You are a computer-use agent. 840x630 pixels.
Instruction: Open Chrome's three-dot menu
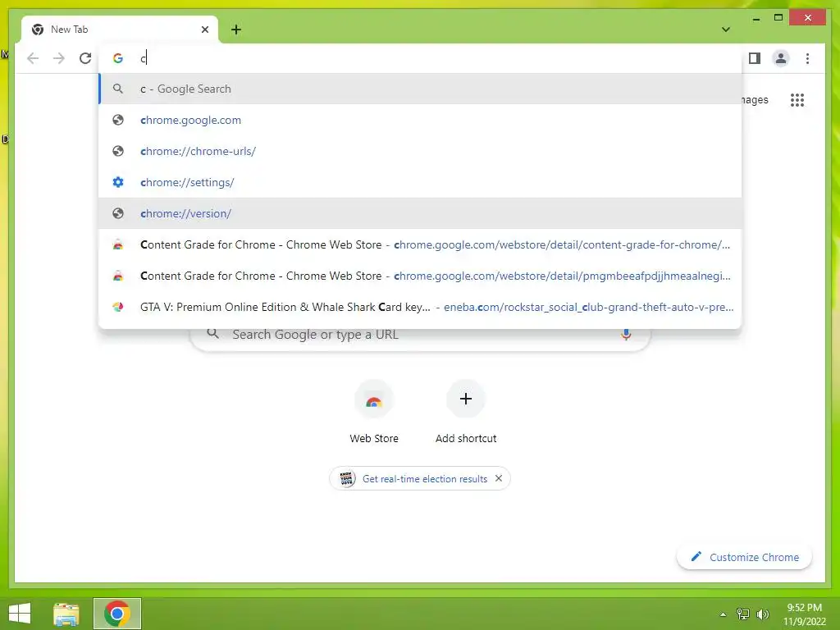807,58
